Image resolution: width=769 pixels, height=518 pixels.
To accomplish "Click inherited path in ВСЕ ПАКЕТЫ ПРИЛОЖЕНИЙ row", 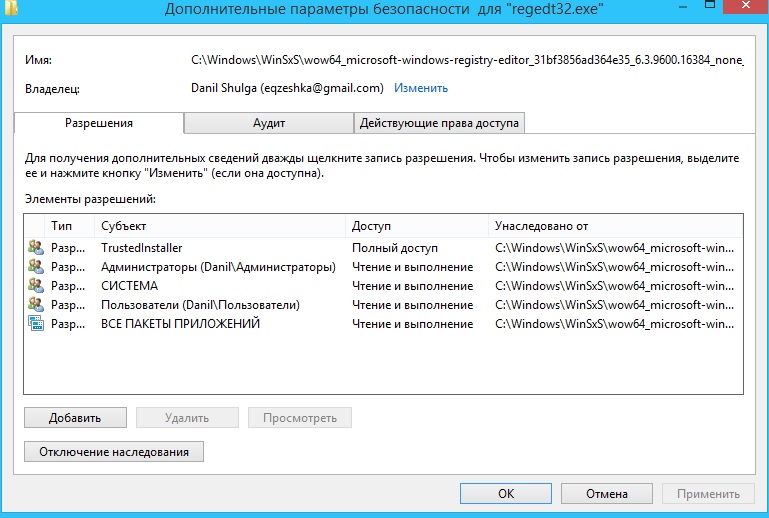I will [615, 324].
